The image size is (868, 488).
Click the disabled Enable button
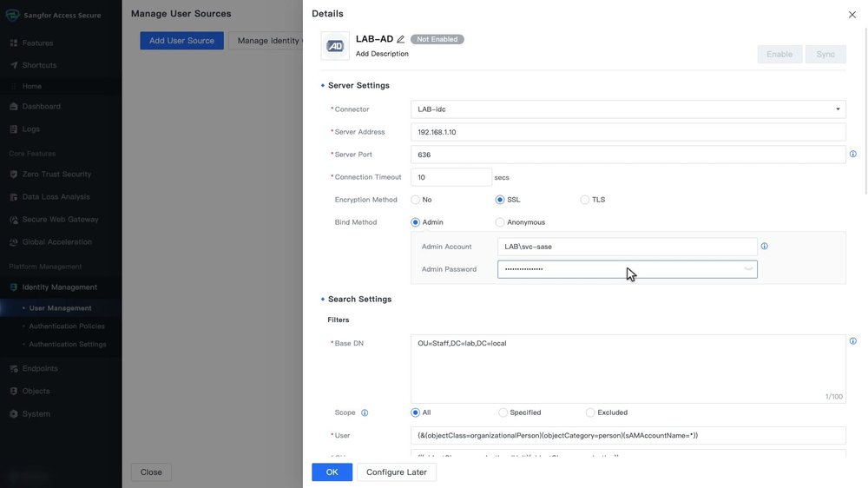(779, 55)
